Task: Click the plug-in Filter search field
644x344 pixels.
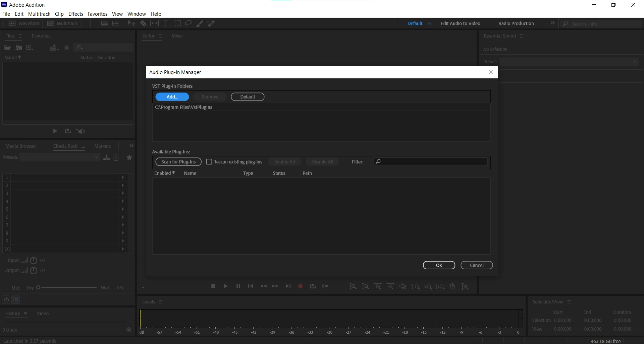Action: [x=430, y=162]
